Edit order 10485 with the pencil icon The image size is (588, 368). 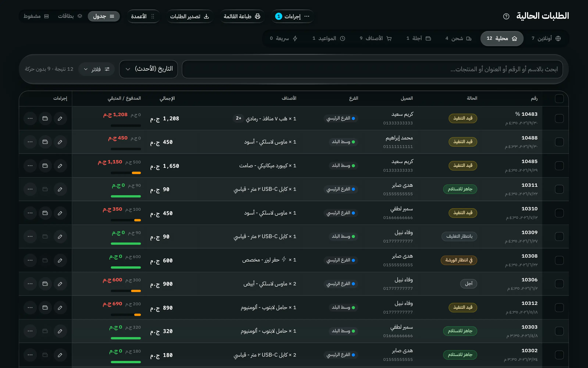tap(60, 166)
